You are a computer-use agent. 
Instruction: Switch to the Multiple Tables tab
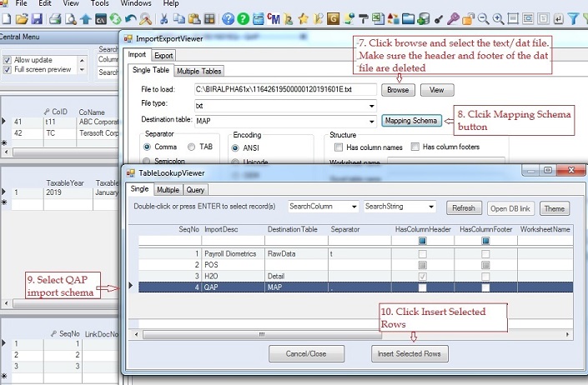(x=199, y=71)
